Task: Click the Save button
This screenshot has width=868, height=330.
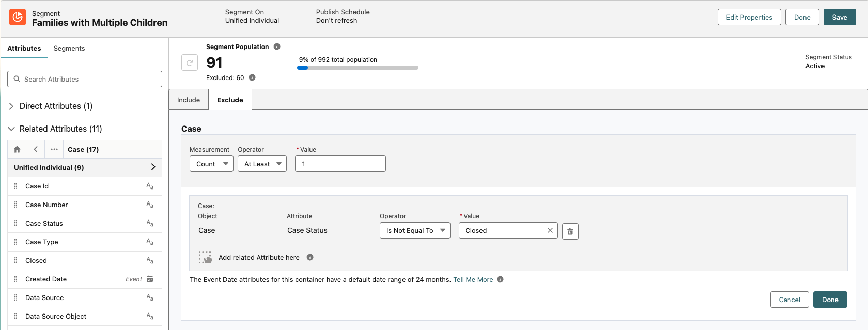Action: tap(840, 17)
